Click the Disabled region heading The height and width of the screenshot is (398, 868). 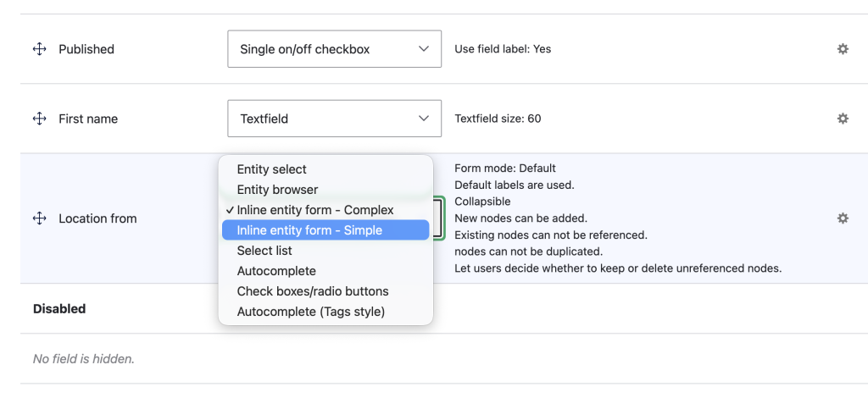(x=59, y=308)
